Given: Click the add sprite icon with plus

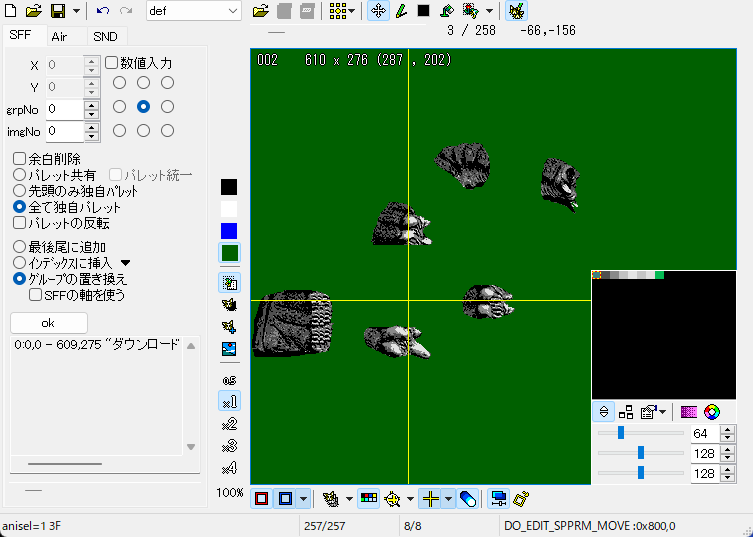Looking at the screenshot, I should [230, 327].
